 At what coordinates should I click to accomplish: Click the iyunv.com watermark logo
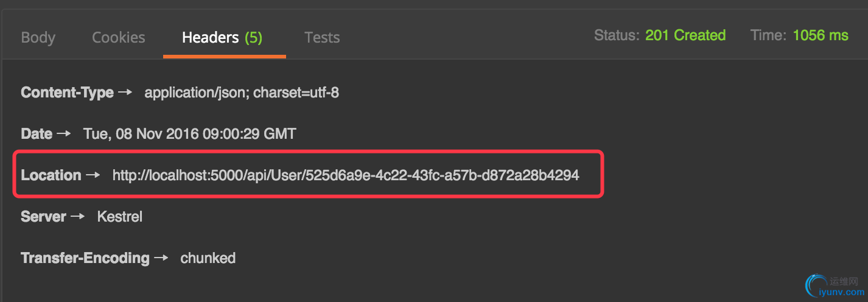(x=831, y=286)
